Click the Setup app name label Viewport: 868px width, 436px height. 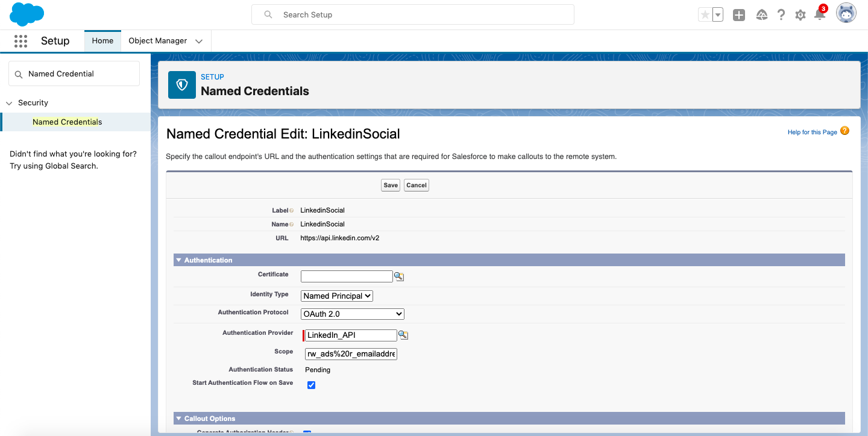click(x=55, y=41)
